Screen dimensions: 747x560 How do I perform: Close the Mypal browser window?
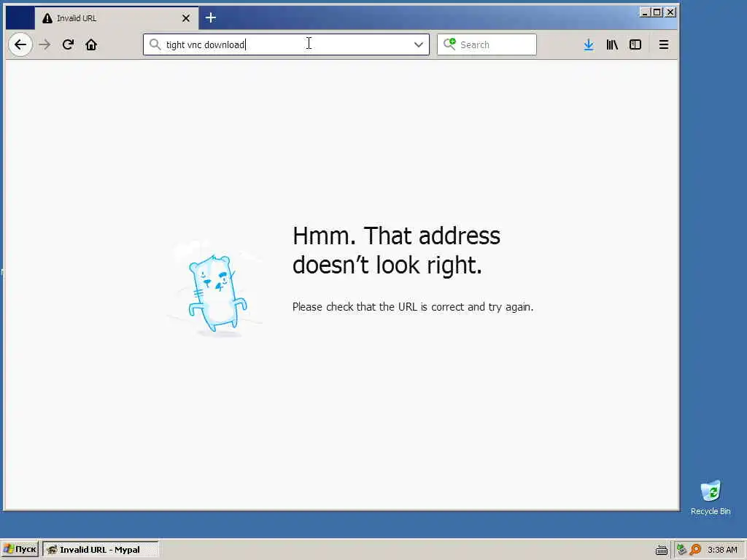[670, 12]
